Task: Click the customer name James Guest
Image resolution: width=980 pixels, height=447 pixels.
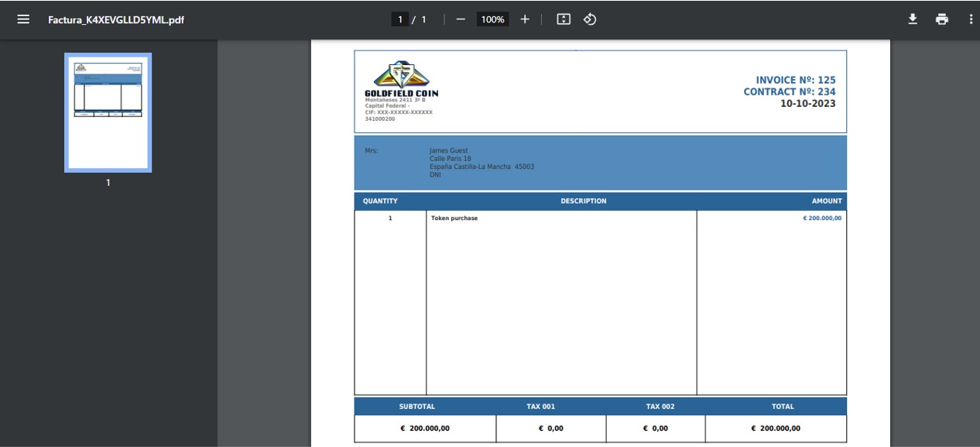Action: pyautogui.click(x=449, y=150)
